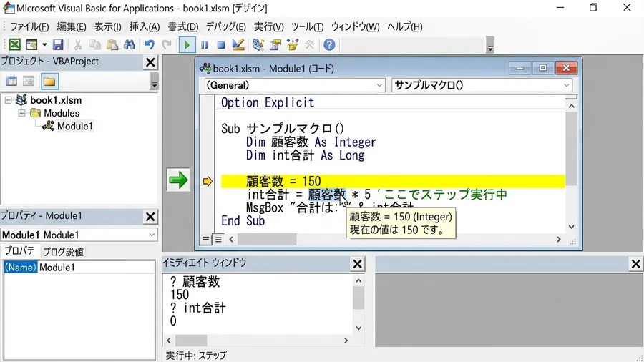Click the Insert UserForm toolbar icon

point(31,44)
